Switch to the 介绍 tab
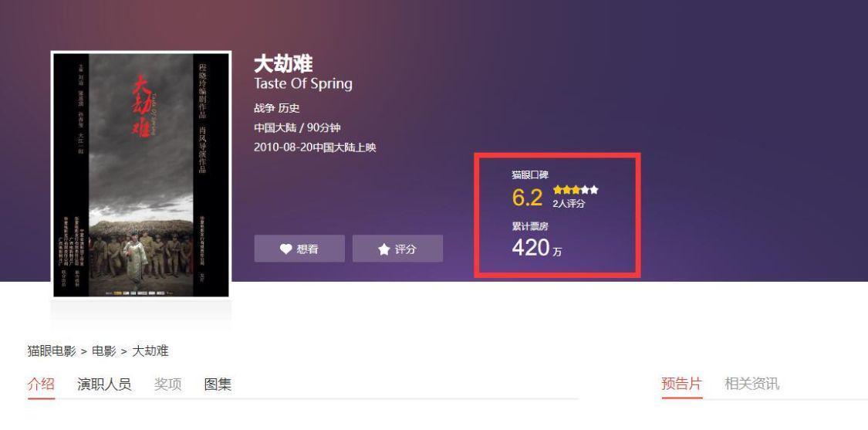The width and height of the screenshot is (868, 430). pyautogui.click(x=41, y=384)
